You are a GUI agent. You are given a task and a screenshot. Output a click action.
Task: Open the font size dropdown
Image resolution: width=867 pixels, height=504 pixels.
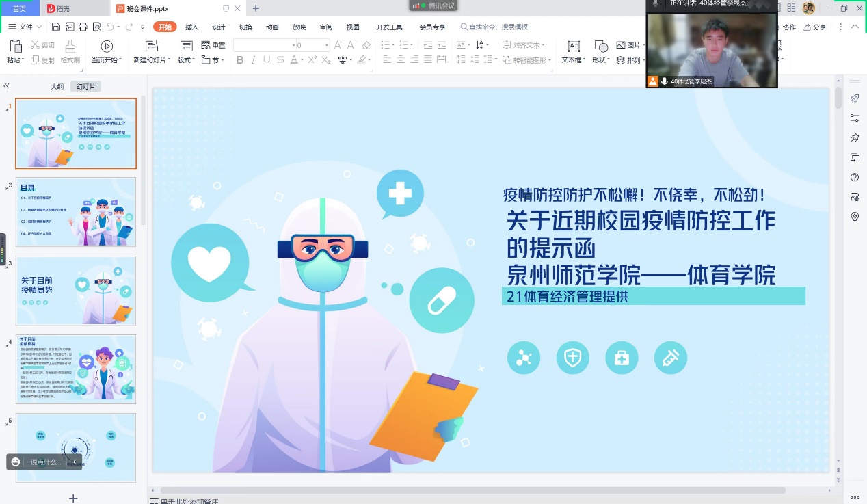(326, 45)
